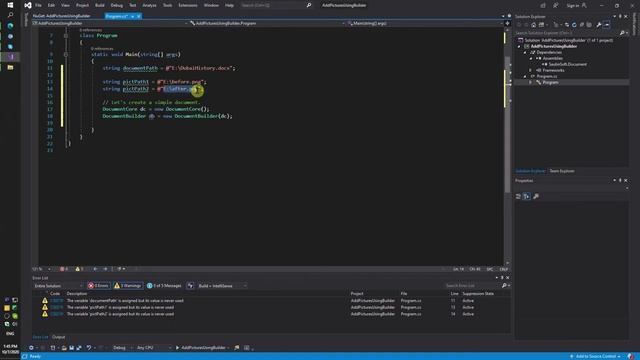This screenshot has width=640, height=360.
Task: Click Refresh icon in Solution Explorer toolbar
Action: coord(574,25)
